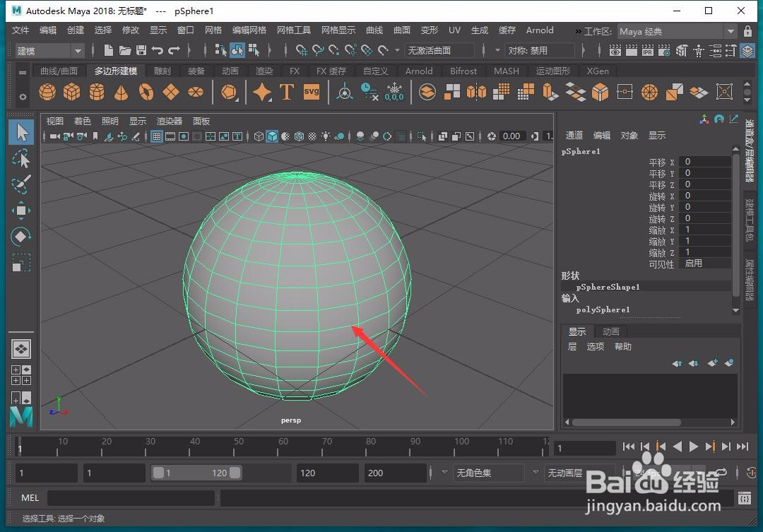
Task: Click the time range slider bar
Action: [196, 473]
